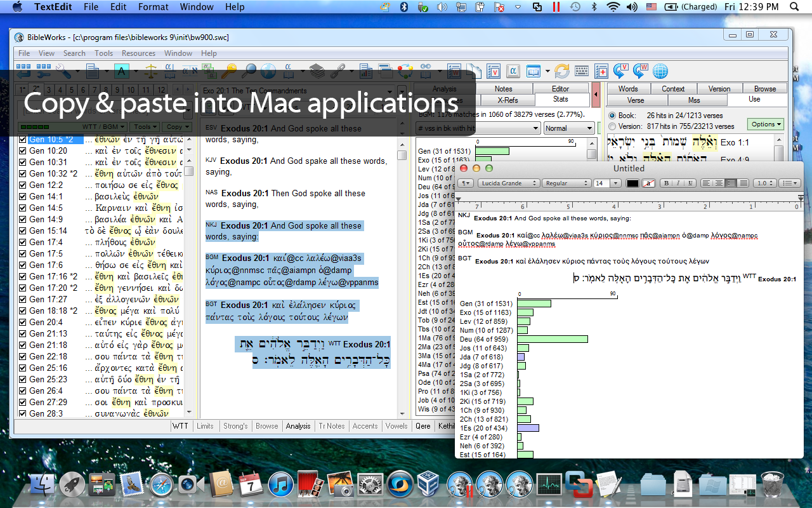Click the Greek alpha toolbar button
Viewport: 812px width, 508px height.
(513, 70)
